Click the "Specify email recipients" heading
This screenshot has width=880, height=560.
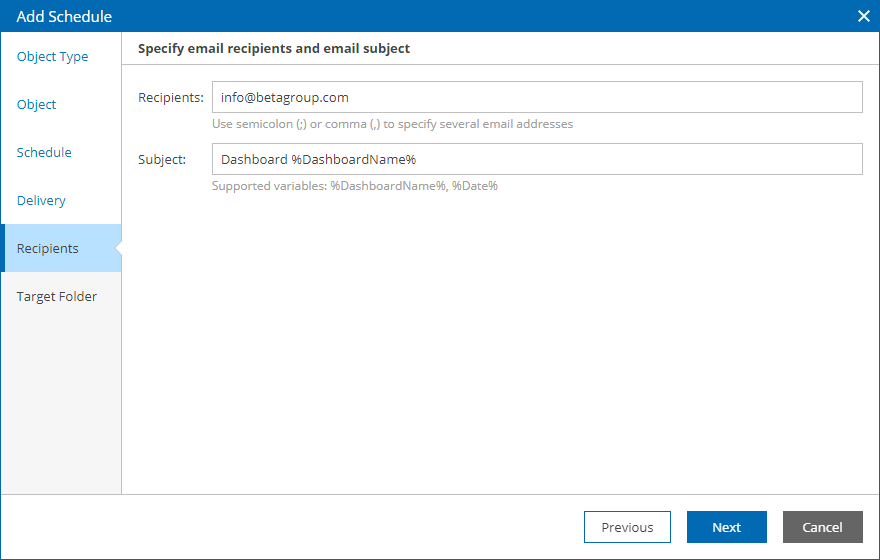click(x=274, y=49)
